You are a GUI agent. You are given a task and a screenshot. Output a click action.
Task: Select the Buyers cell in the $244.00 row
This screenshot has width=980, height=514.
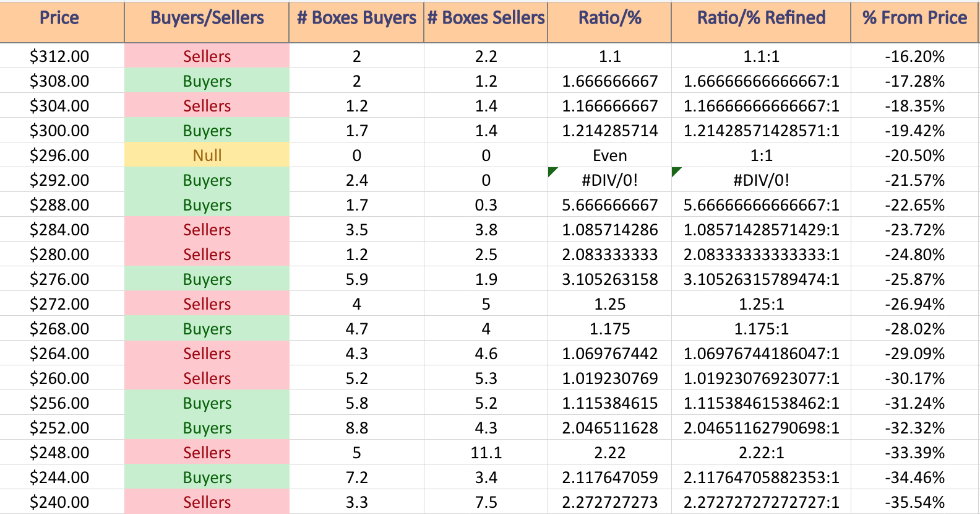click(207, 477)
